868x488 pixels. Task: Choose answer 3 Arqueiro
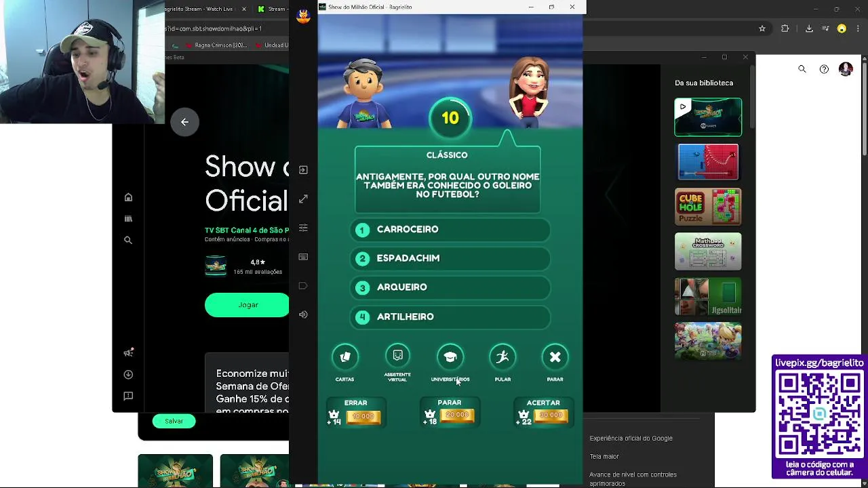tap(450, 287)
